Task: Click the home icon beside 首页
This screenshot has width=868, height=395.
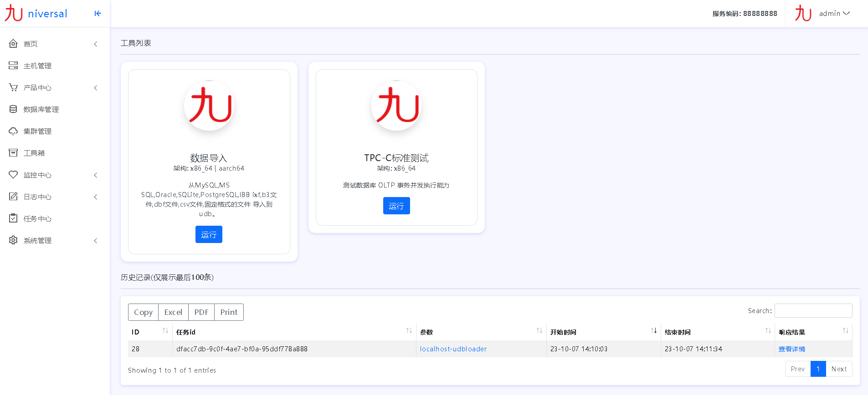Action: tap(13, 44)
